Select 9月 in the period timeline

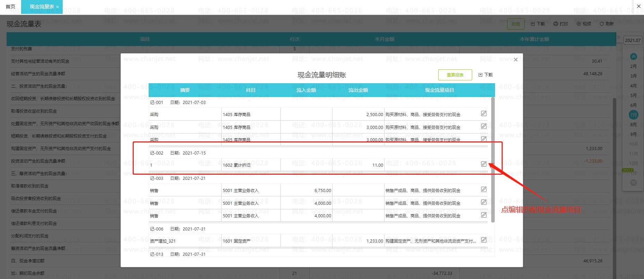point(633,134)
